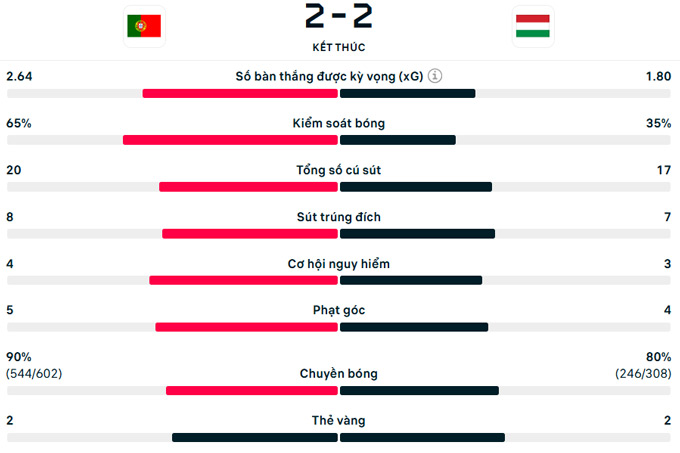Click the Sút trúng đích label

[339, 217]
